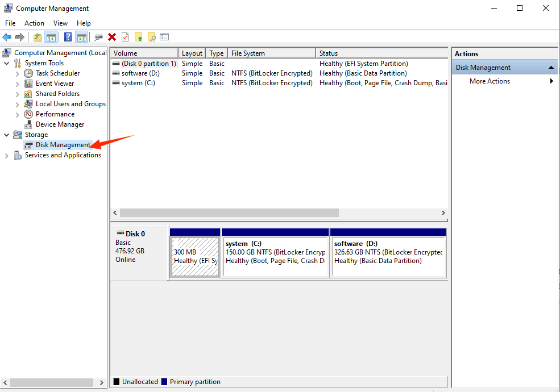Viewport: 560px width, 392px height.
Task: Expand the Event Viewer tree node
Action: pos(18,84)
